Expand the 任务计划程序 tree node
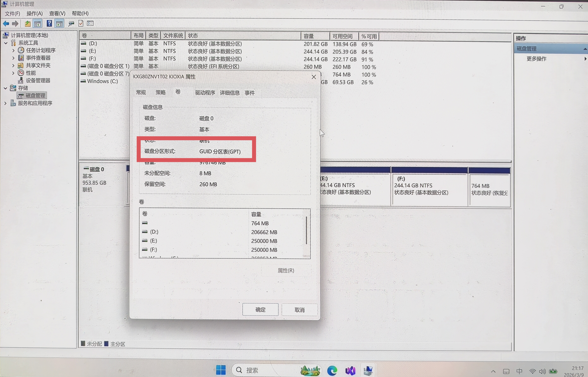Screen dimensions: 588x377 (x=13, y=50)
